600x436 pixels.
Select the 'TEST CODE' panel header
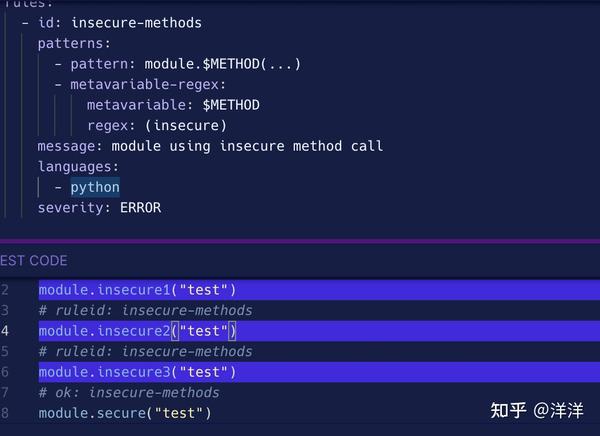[34, 261]
